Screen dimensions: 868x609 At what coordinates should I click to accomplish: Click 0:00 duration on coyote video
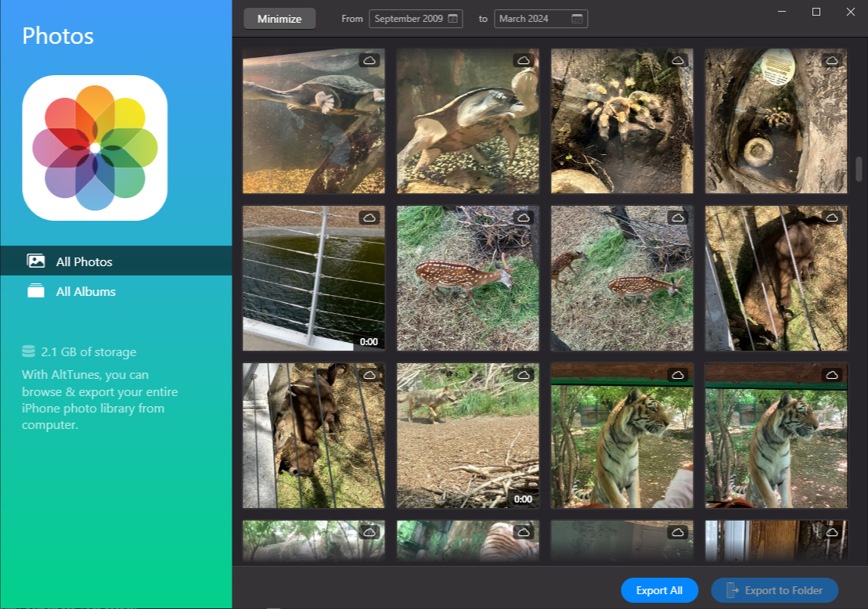tap(523, 499)
